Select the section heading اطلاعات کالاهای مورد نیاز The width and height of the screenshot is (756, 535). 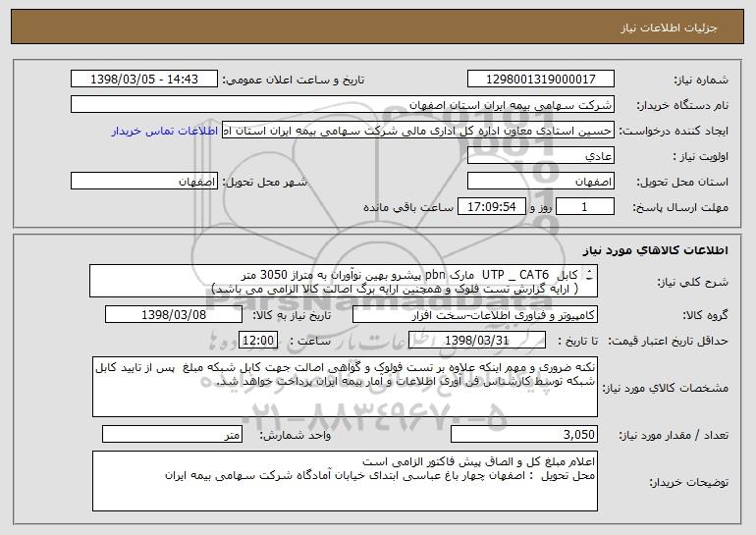pos(655,250)
